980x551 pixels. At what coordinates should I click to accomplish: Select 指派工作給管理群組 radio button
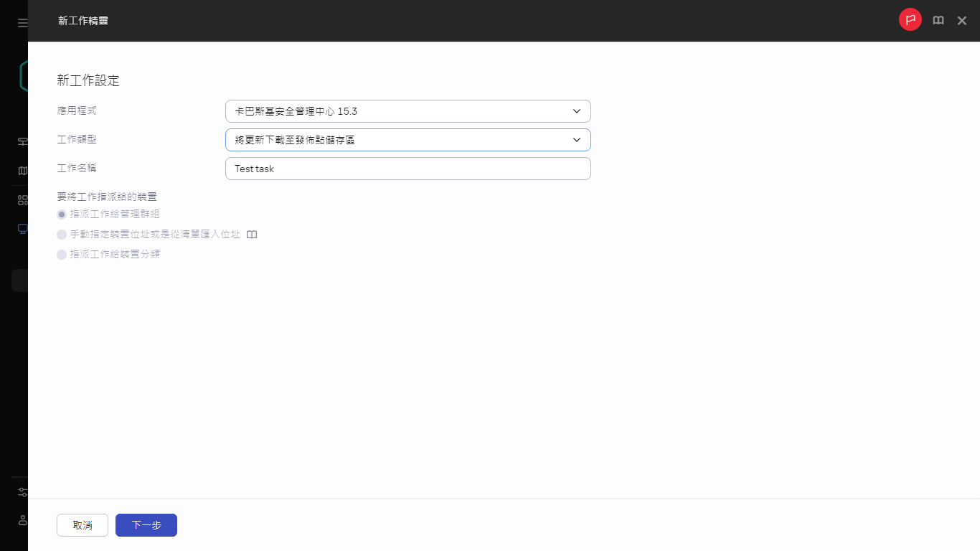[x=62, y=214]
